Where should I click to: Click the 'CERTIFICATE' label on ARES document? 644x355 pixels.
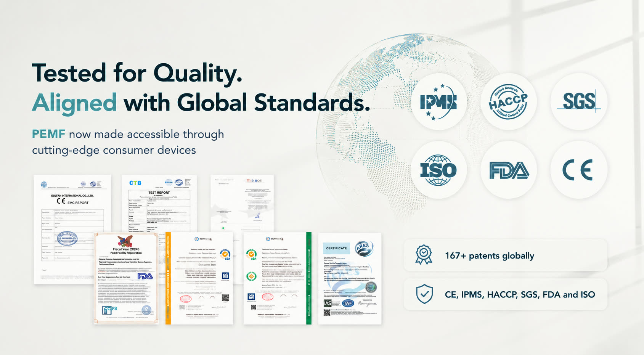336,248
